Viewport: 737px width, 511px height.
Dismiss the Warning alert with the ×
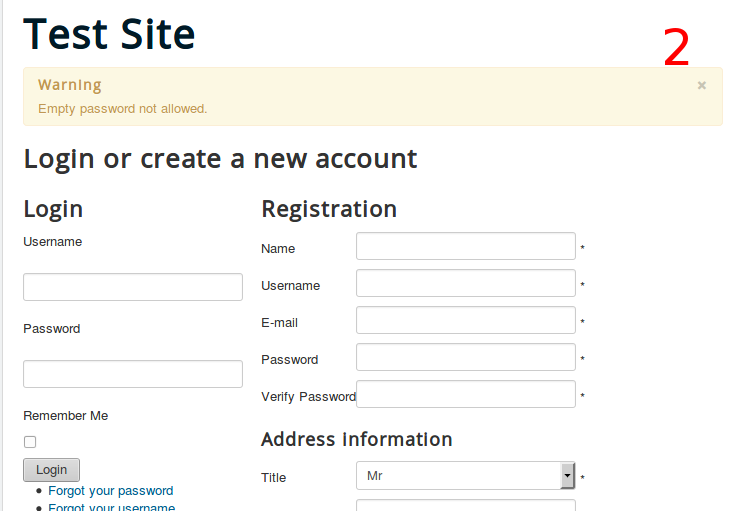coord(702,86)
